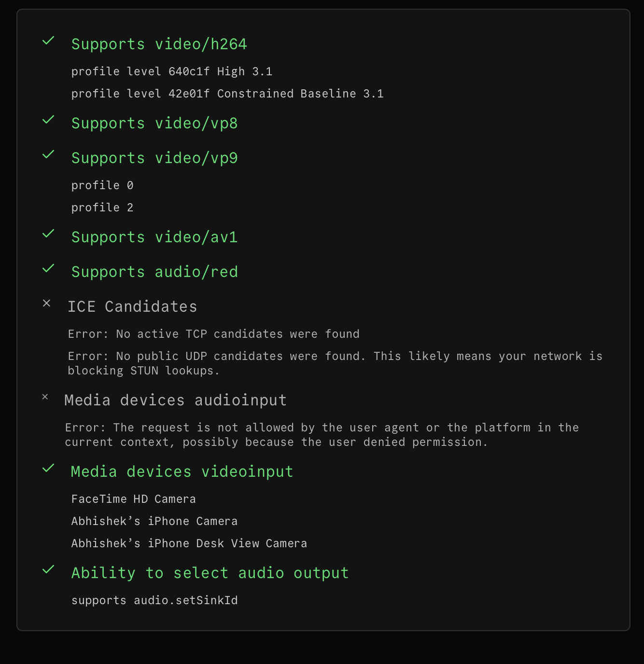Click the X icon beside Media devices audioinput
The height and width of the screenshot is (664, 644).
coord(45,397)
